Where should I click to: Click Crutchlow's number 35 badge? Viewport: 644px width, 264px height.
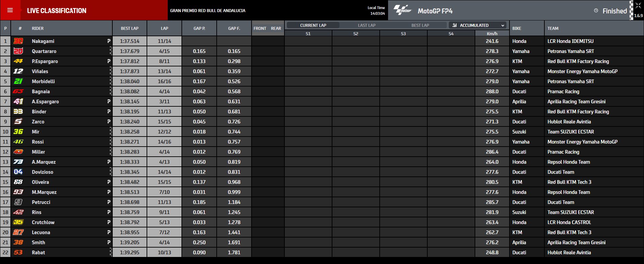(x=18, y=222)
